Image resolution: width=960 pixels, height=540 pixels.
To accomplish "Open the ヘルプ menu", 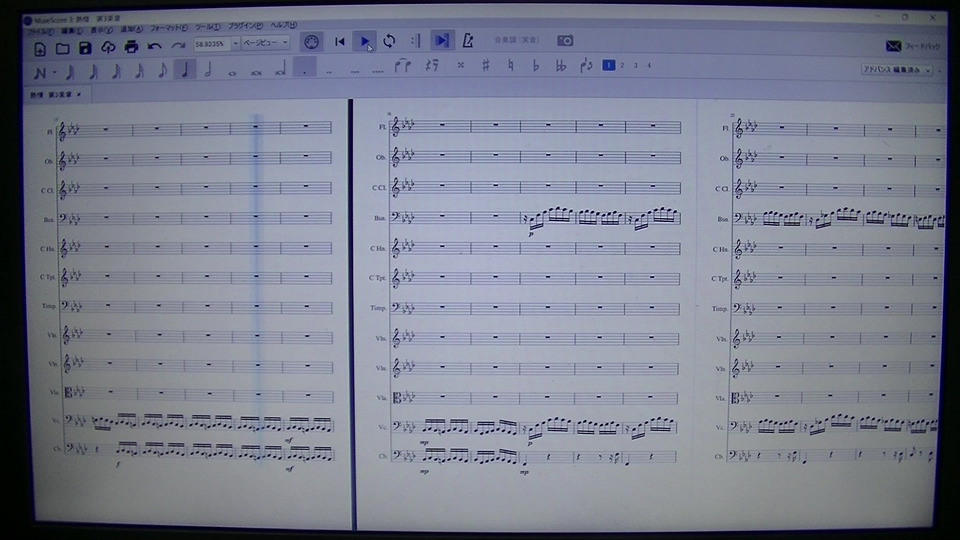I will click(x=283, y=25).
